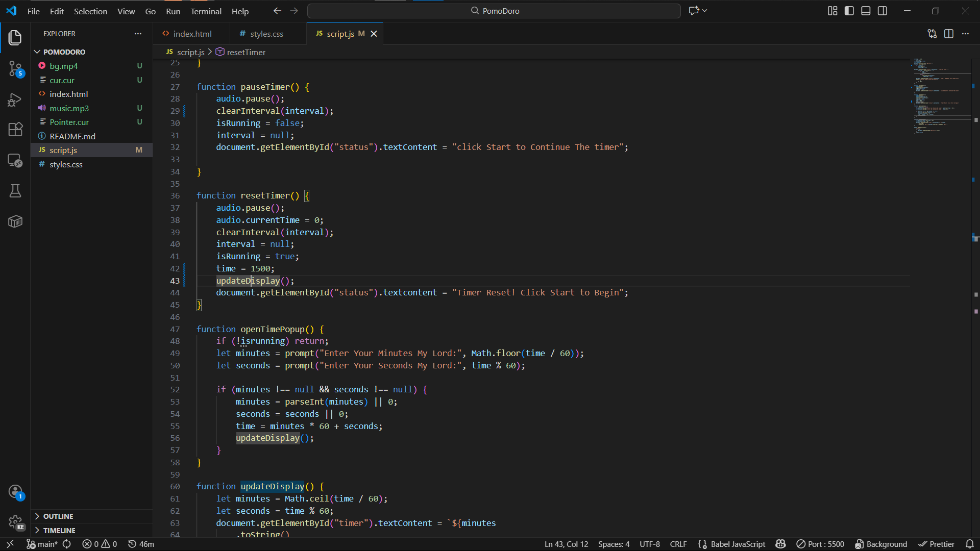
Task: Toggle the bottom panel layout button
Action: 866,11
